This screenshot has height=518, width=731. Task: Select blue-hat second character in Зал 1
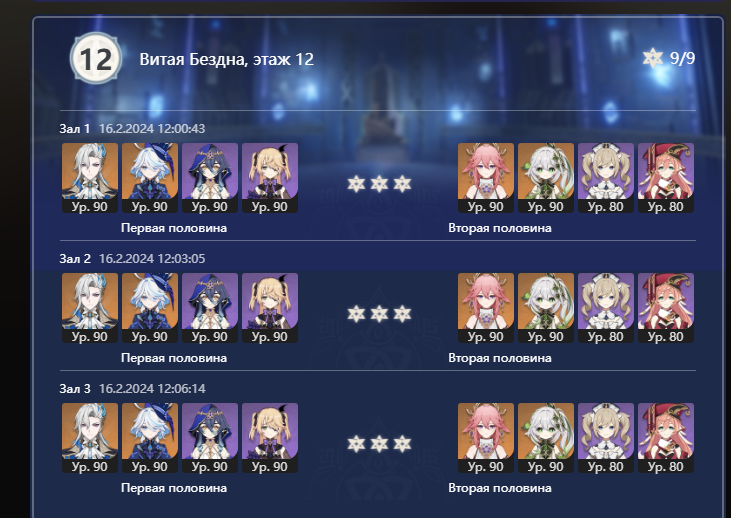pyautogui.click(x=150, y=178)
